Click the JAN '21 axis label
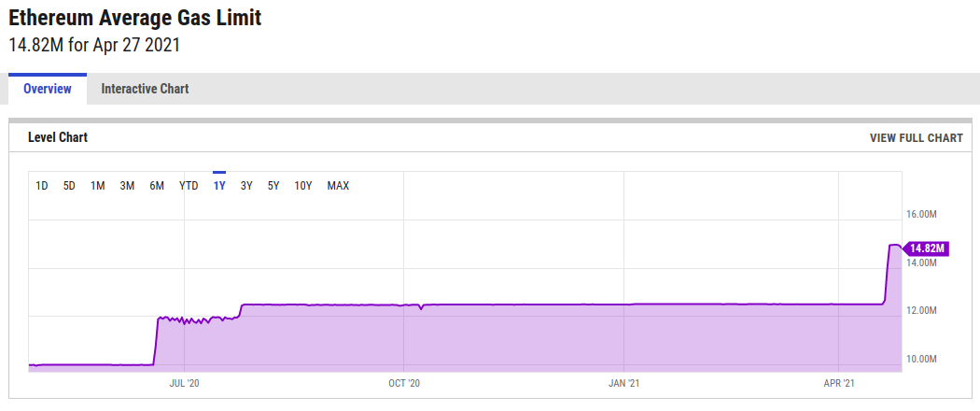Image resolution: width=980 pixels, height=411 pixels. [x=624, y=383]
